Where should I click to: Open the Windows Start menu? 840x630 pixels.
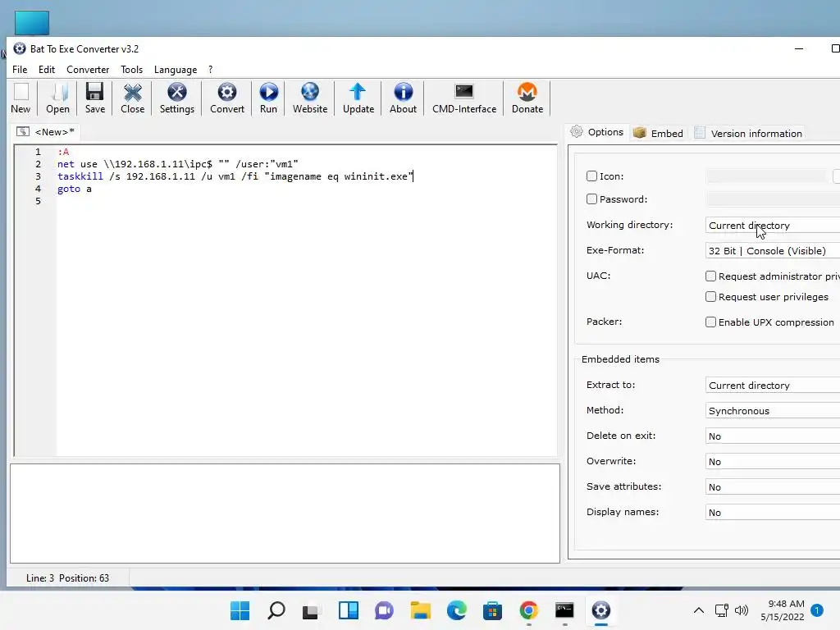pyautogui.click(x=240, y=610)
